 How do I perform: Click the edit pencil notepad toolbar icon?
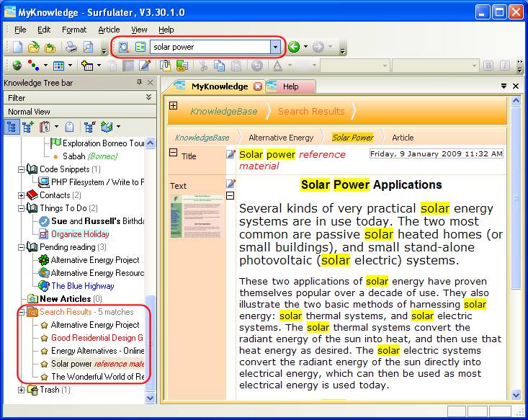tap(145, 66)
